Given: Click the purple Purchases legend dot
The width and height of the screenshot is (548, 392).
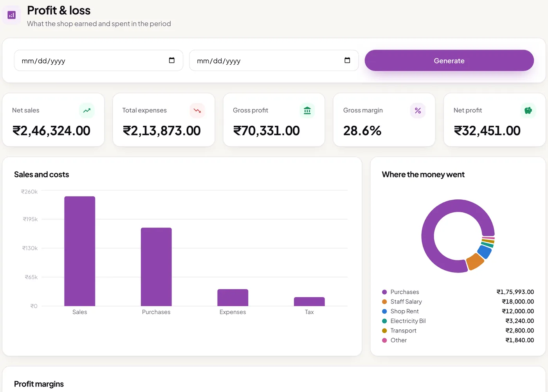Looking at the screenshot, I should 384,292.
